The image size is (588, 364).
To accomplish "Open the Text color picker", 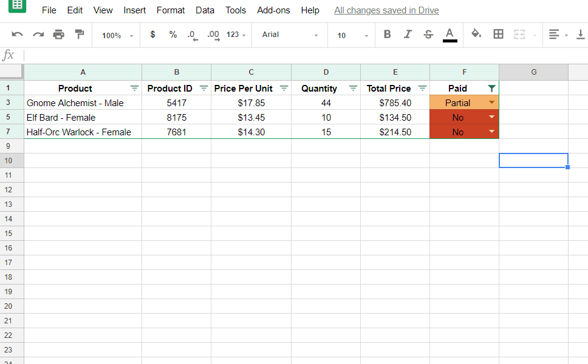I will pyautogui.click(x=450, y=35).
